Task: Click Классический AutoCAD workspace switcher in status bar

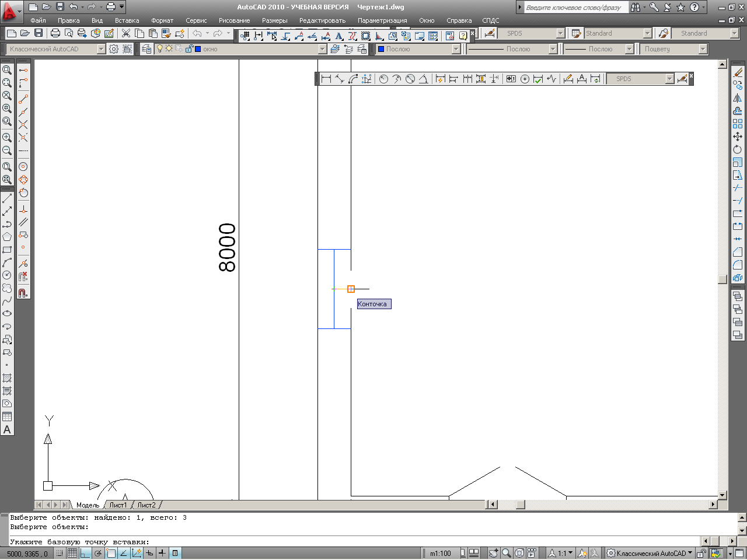Action: [650, 553]
